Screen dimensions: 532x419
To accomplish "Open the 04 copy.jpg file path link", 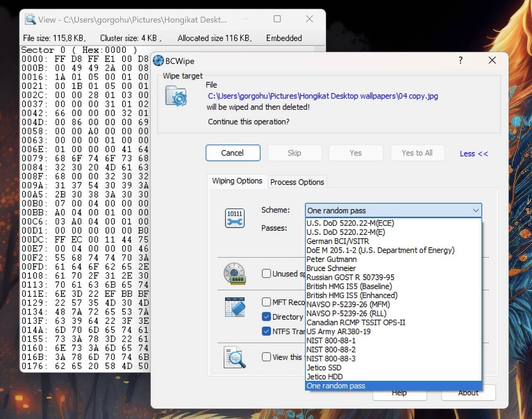I will click(323, 96).
